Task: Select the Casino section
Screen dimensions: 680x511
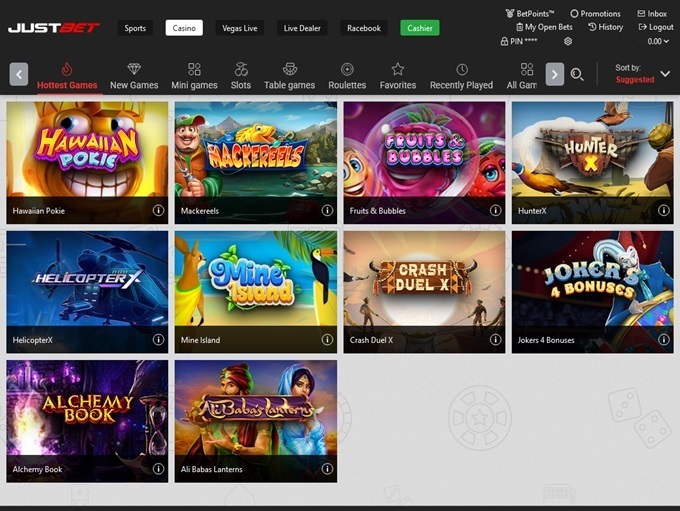Action: [184, 28]
